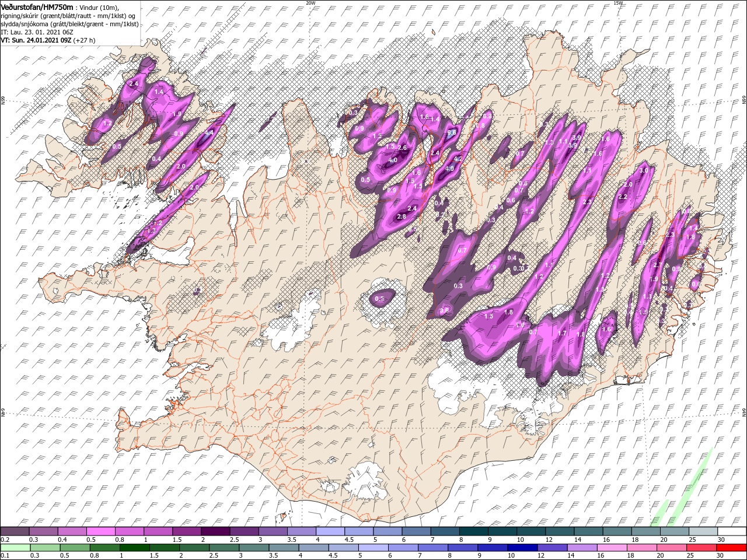Click the 2.8 snowfall value on map
This screenshot has height=560, width=747.
[x=401, y=216]
